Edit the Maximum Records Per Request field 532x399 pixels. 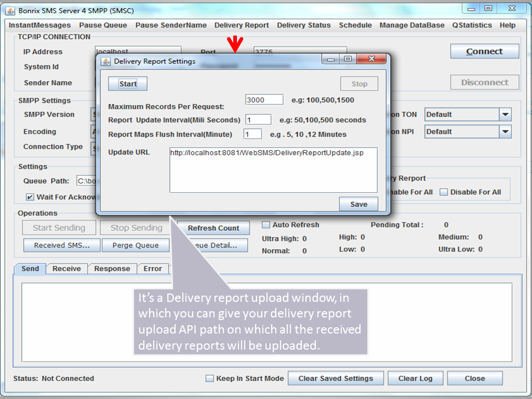point(264,100)
